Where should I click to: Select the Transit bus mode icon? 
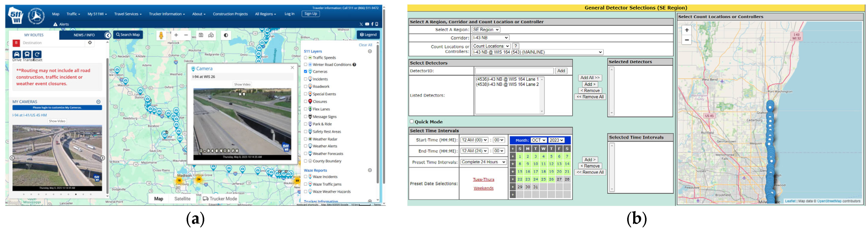(x=27, y=54)
